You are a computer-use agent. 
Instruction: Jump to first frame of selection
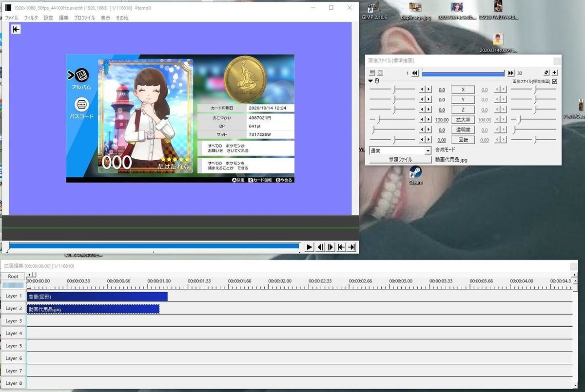click(341, 247)
